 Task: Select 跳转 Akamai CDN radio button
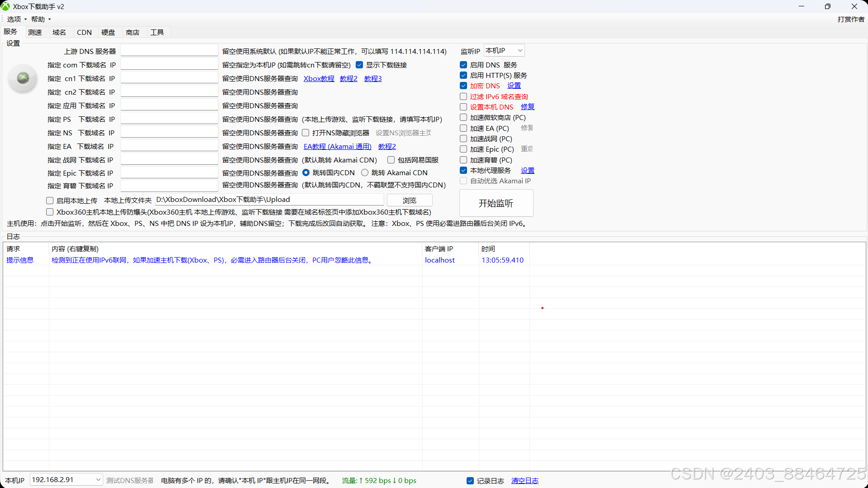[x=365, y=172]
